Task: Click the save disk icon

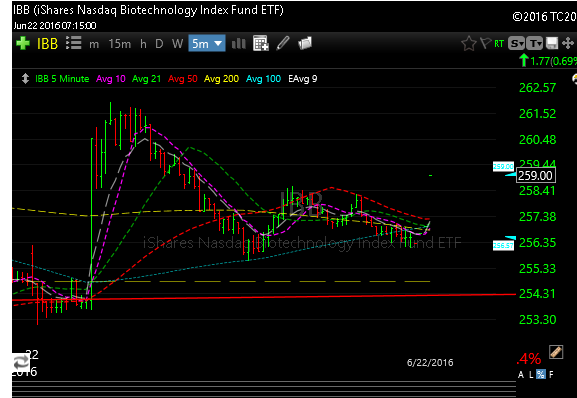Action: pos(552,43)
